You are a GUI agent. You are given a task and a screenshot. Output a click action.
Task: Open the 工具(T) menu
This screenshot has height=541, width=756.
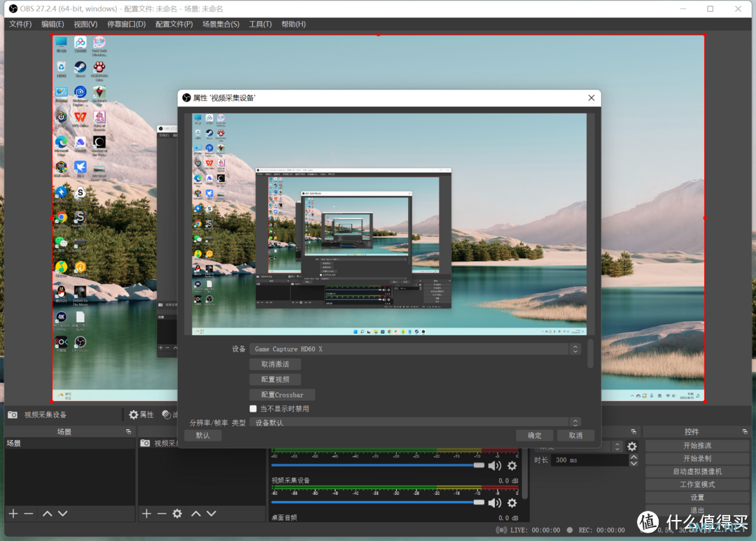click(x=260, y=24)
